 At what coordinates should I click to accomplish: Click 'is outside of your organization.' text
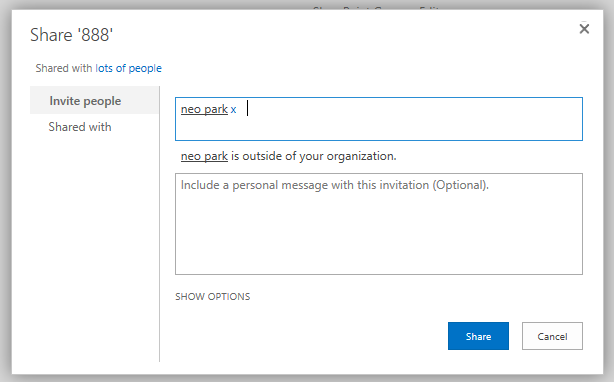tap(314, 156)
